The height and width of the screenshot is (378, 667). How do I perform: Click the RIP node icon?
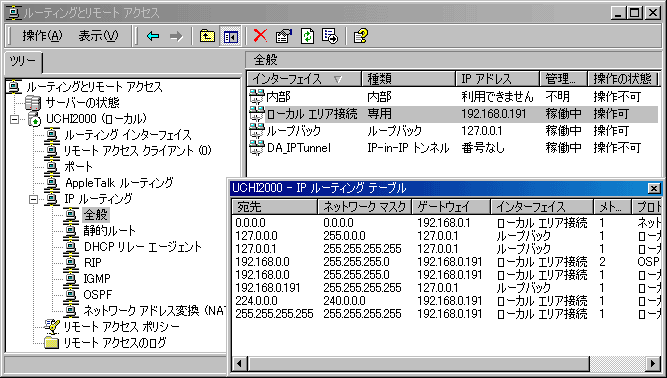click(71, 263)
